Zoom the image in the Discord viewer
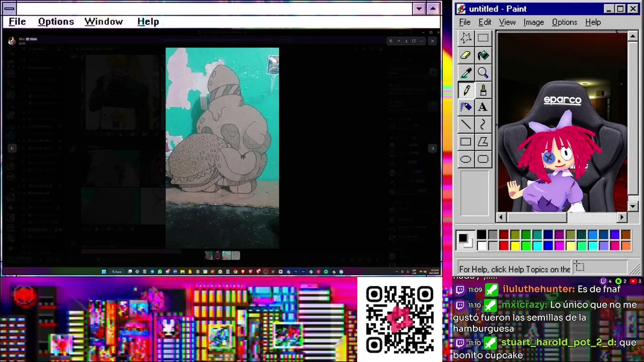Viewport: 644px width, 362px height. pos(391,41)
